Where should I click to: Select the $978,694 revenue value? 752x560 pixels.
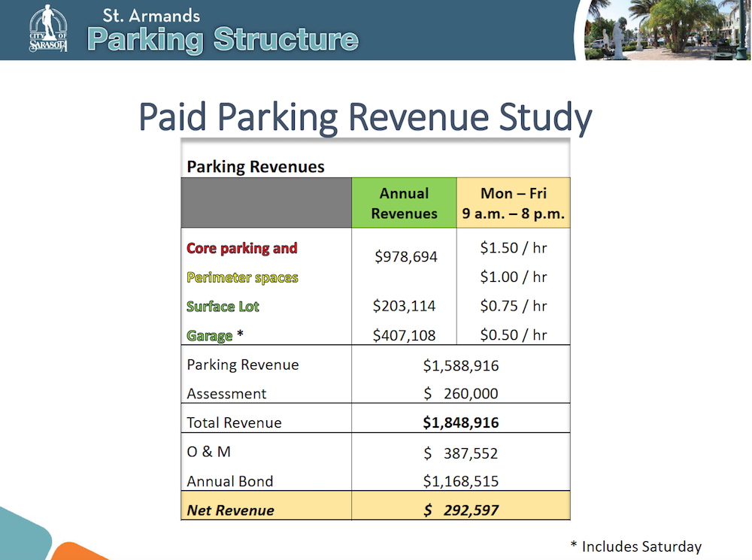point(406,257)
